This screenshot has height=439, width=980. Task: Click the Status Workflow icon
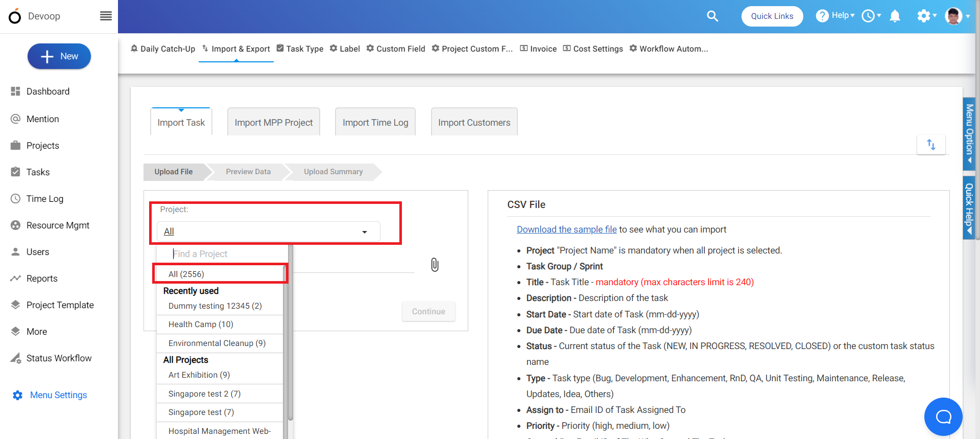15,358
